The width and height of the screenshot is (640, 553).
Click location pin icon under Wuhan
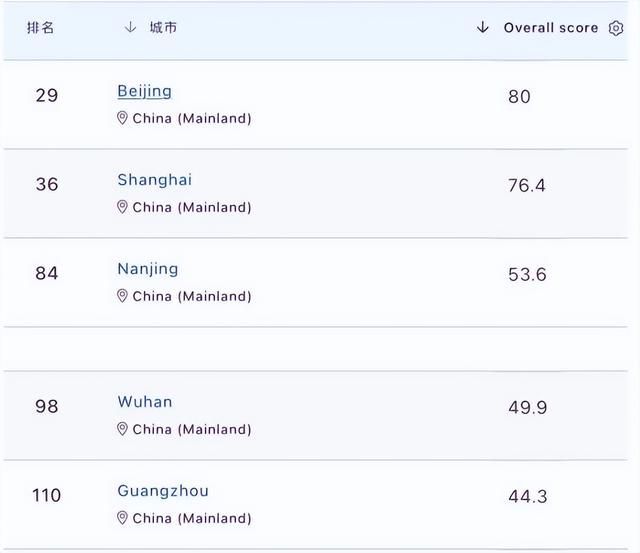pyautogui.click(x=122, y=429)
